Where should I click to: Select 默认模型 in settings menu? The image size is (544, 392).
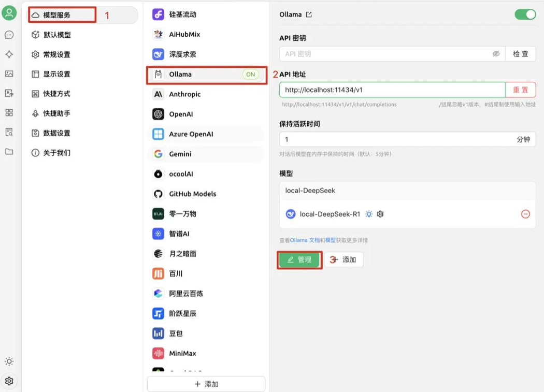tap(57, 35)
